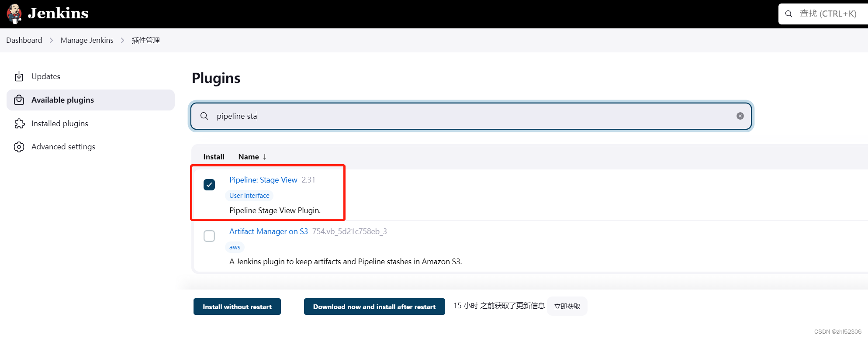Click the 插件管理 breadcrumb
868x338 pixels.
(x=146, y=40)
